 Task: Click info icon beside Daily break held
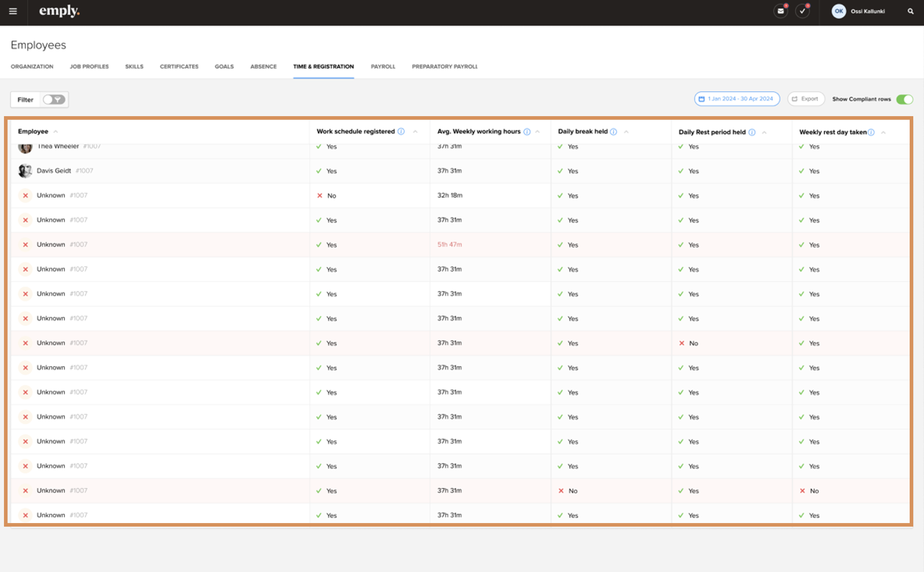point(614,132)
